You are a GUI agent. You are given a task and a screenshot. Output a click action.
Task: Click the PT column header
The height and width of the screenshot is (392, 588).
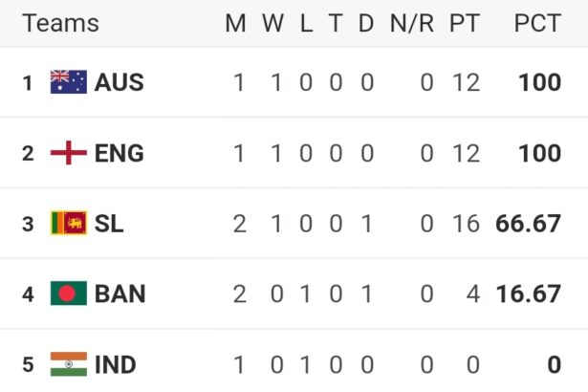click(x=465, y=23)
